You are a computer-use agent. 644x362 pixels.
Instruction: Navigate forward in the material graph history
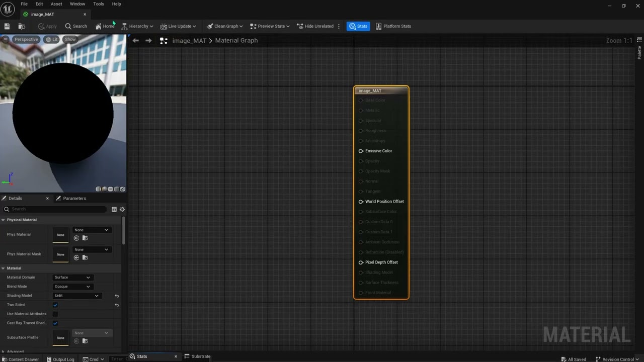[148, 41]
